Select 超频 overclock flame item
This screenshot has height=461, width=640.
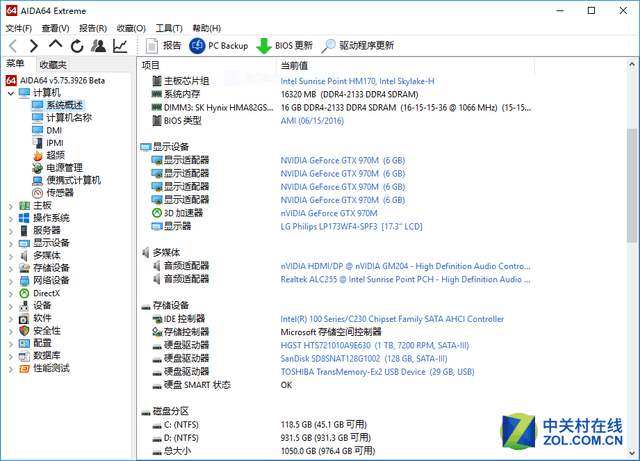49,156
